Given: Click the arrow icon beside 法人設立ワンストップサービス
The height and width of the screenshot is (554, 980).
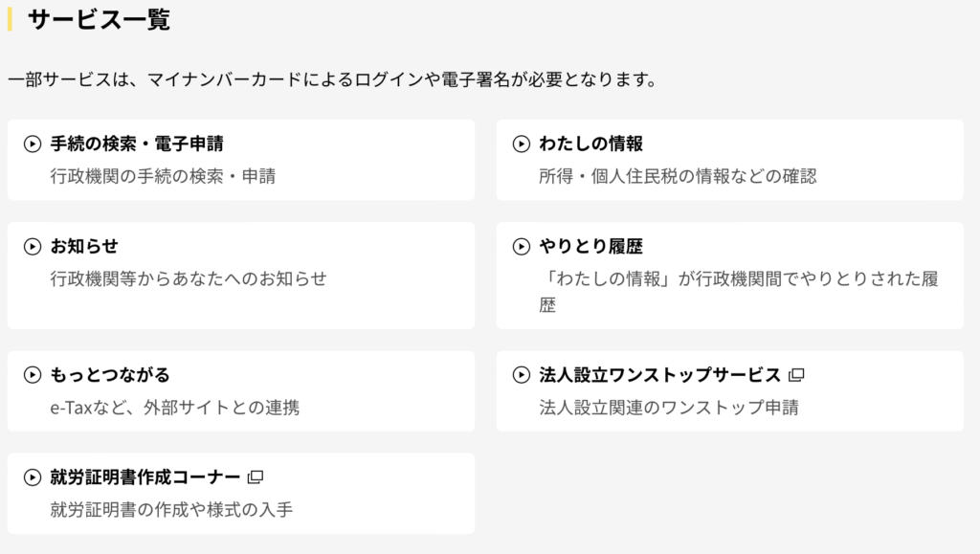Looking at the screenshot, I should coord(522,375).
